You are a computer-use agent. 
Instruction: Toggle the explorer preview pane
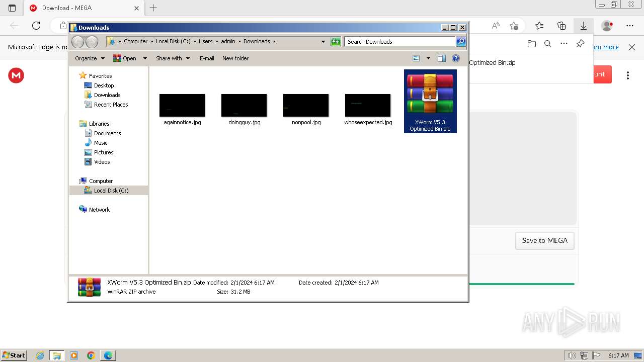click(x=442, y=58)
